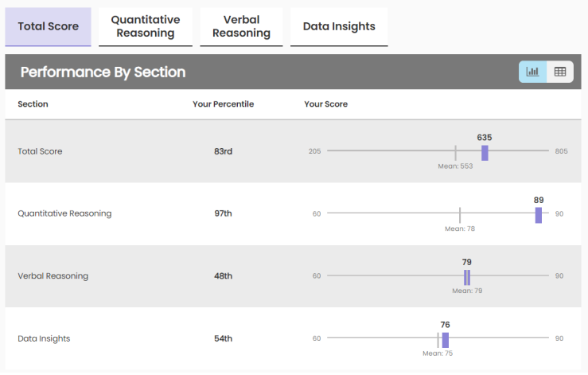Viewport: 588px width, 375px height.
Task: Click the Verbal Reasoning 79 score marker
Action: [467, 277]
